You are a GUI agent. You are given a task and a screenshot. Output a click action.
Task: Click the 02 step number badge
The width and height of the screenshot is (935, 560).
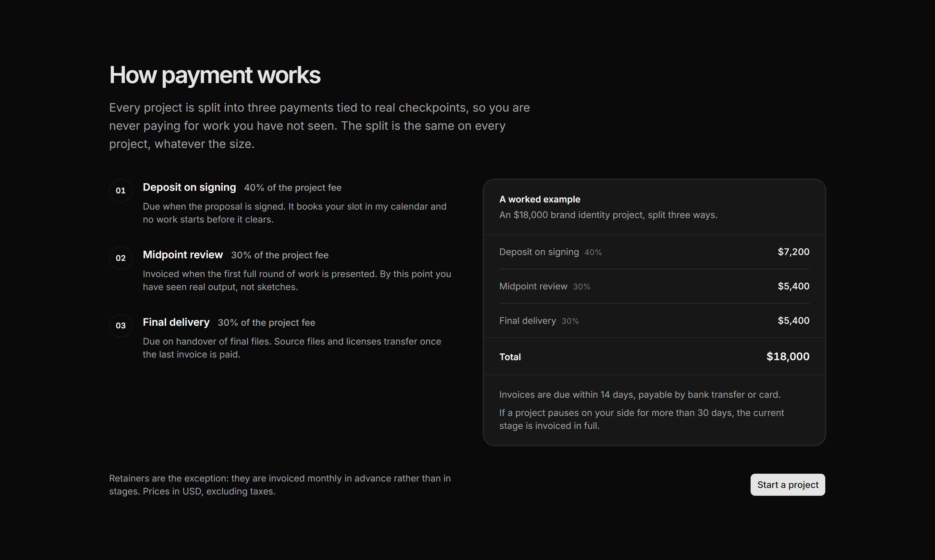pos(121,258)
